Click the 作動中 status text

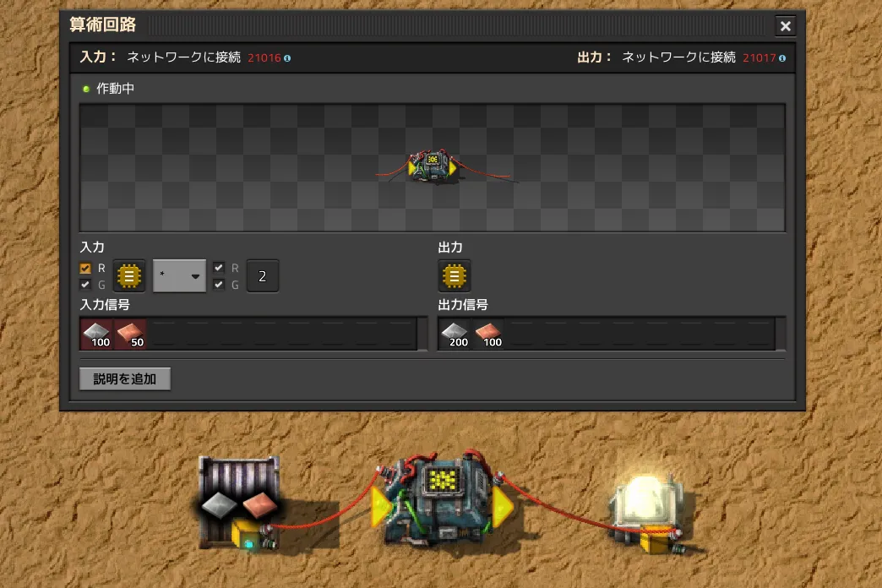115,89
